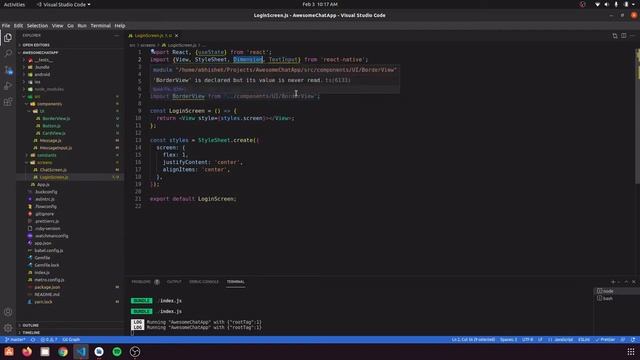Click the split editor icon
The image size is (640, 360).
coord(624,36)
